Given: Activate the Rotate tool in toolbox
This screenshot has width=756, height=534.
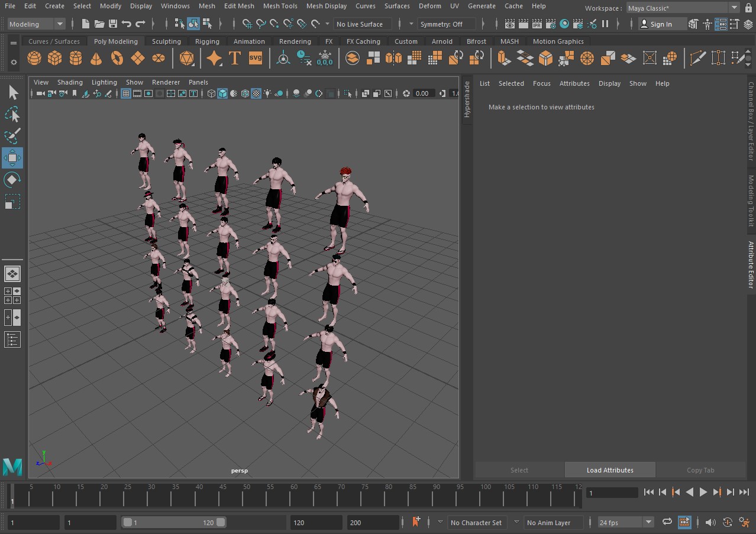Looking at the screenshot, I should tap(12, 180).
